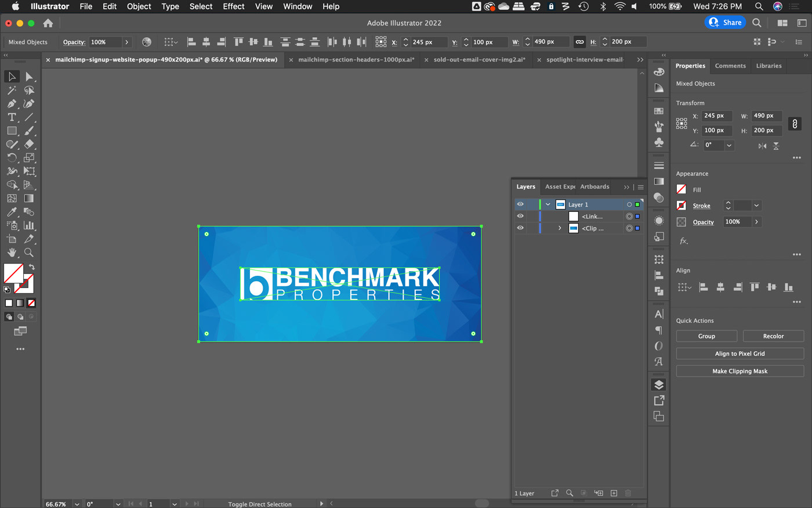
Task: Open the Object menu
Action: tap(139, 6)
